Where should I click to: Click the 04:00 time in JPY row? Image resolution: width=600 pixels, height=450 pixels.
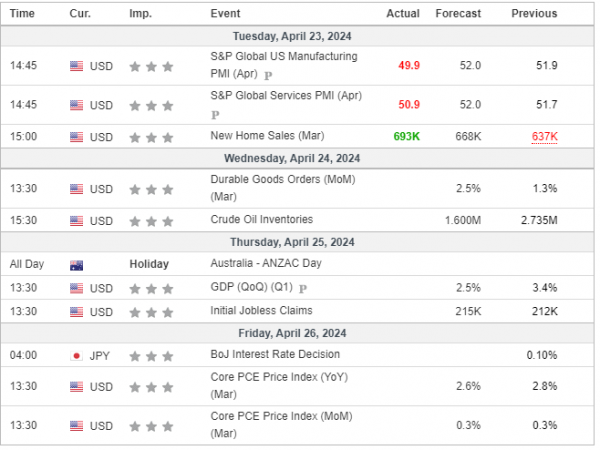(x=23, y=355)
